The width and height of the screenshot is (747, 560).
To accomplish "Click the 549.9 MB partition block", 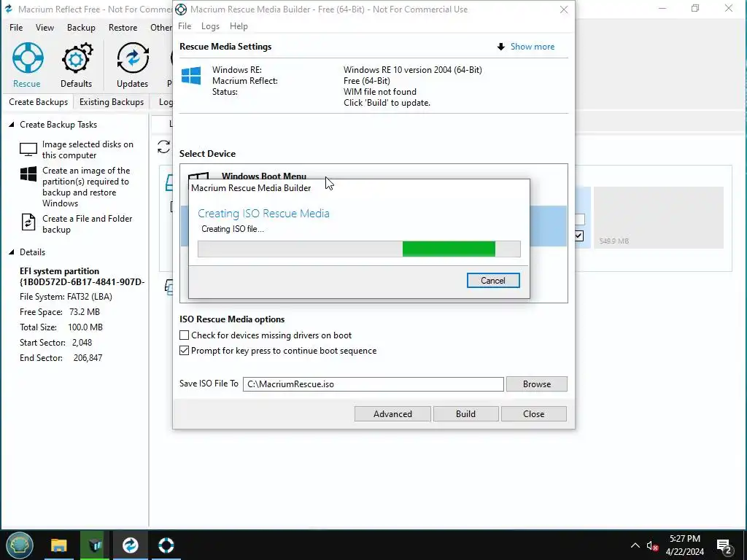I will click(659, 217).
